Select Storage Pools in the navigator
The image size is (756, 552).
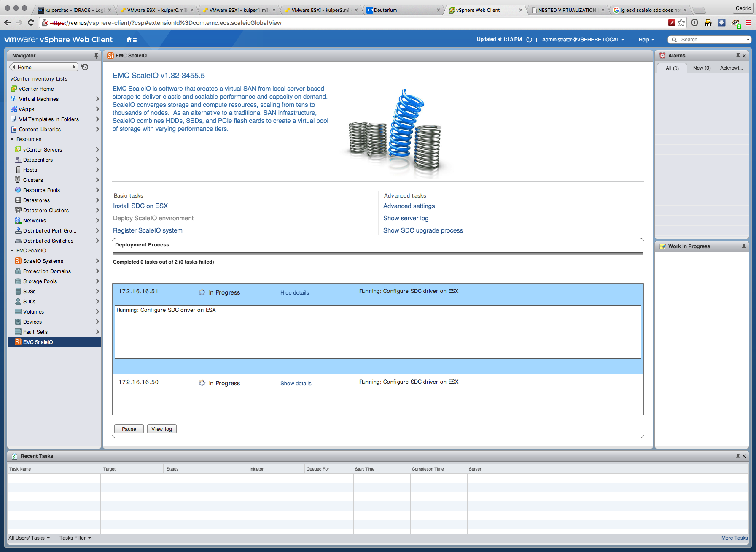tap(40, 281)
